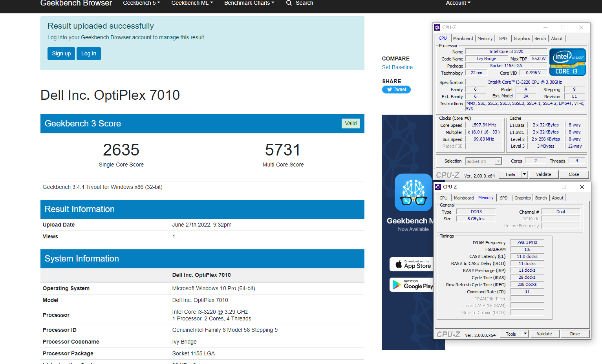The width and height of the screenshot is (602, 364).
Task: Click the Command Rate value 1T
Action: 527,291
